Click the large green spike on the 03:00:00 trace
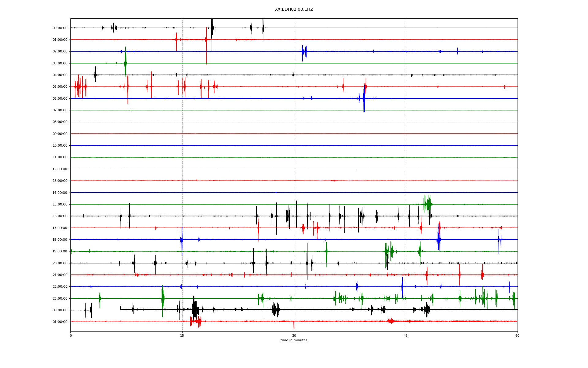The image size is (588, 368). [125, 63]
